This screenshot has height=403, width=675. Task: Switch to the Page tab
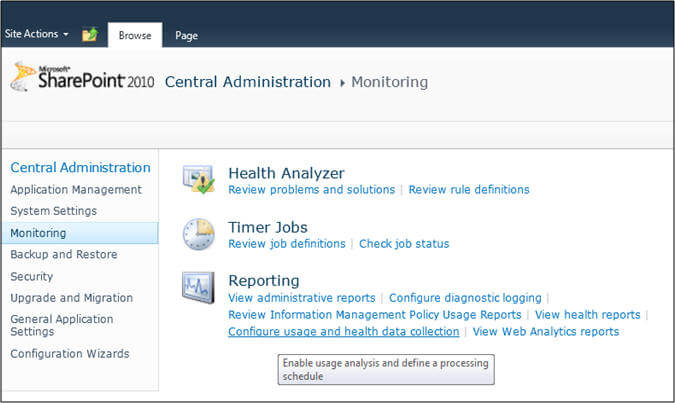point(186,35)
